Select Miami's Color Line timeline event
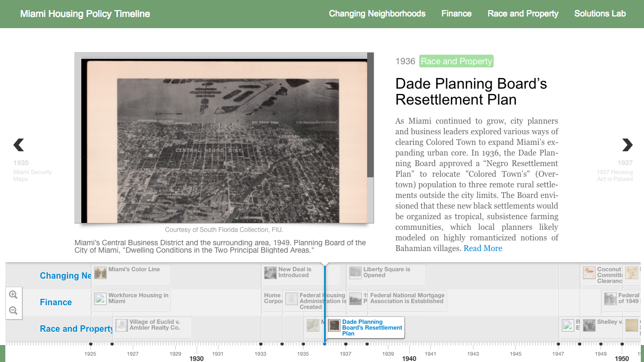Image resolution: width=644 pixels, height=362 pixels. pyautogui.click(x=132, y=275)
